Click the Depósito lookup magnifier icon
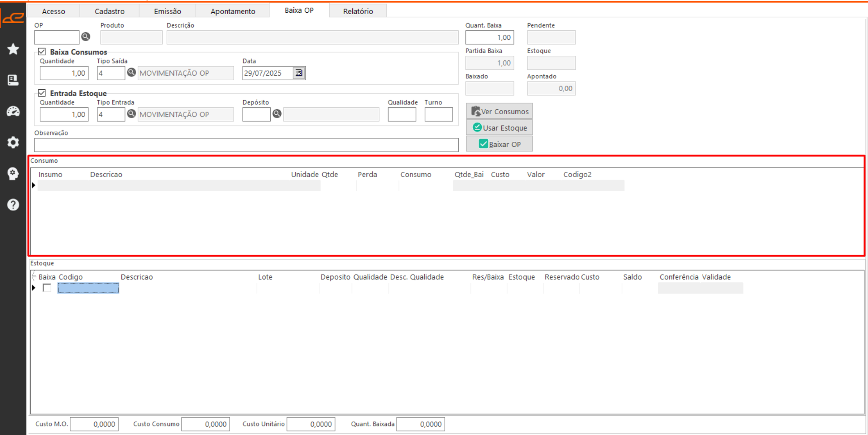The image size is (868, 435). (x=277, y=114)
